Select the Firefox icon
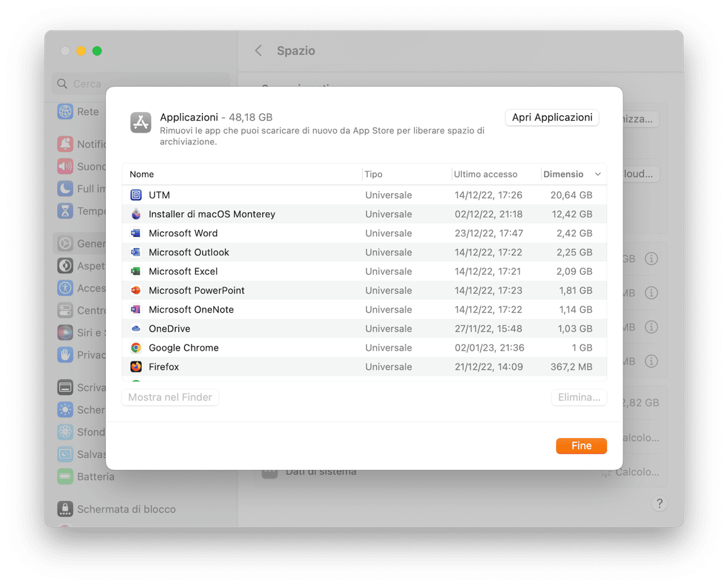This screenshot has width=728, height=586. [x=136, y=367]
